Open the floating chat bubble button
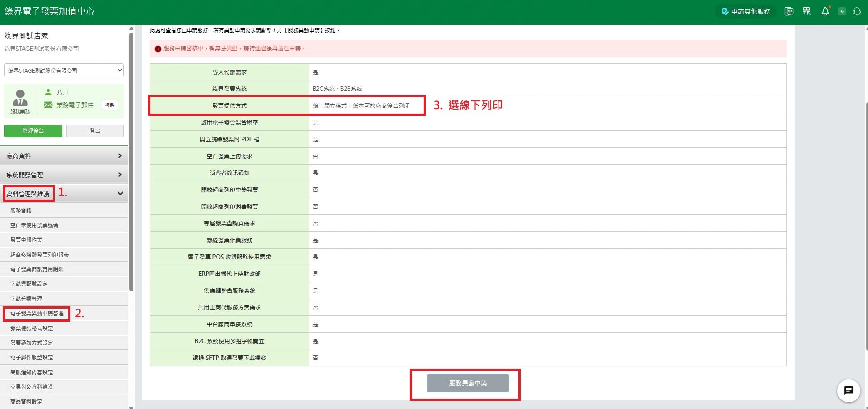The image size is (868, 409). [848, 390]
